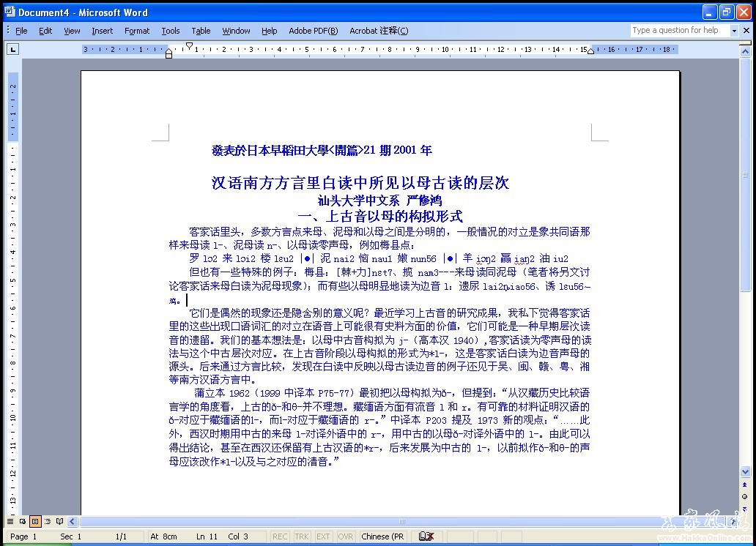Switch to Outline view

pos(47,521)
